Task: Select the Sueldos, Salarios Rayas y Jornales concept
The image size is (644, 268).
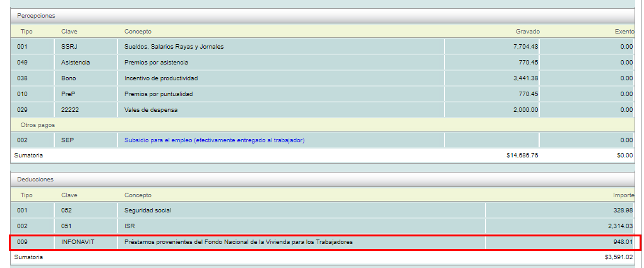Action: 174,47
